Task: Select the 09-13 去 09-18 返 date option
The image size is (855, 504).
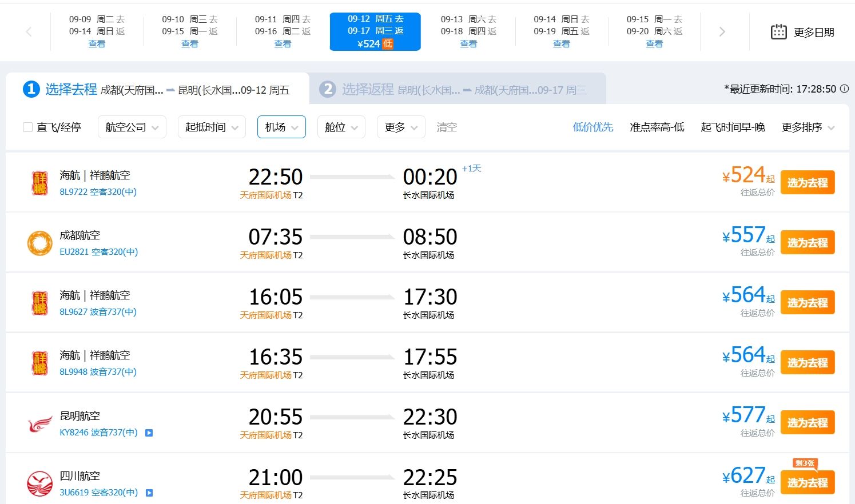Action: point(468,32)
